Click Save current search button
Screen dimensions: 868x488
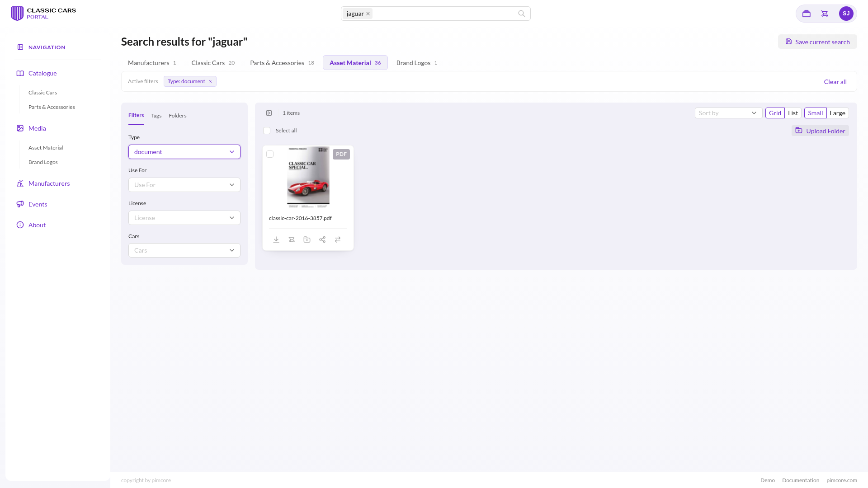(817, 42)
